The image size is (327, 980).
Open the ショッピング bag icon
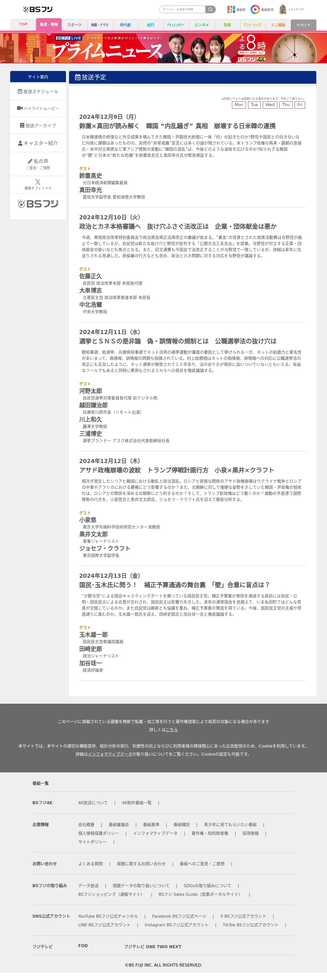291,9
